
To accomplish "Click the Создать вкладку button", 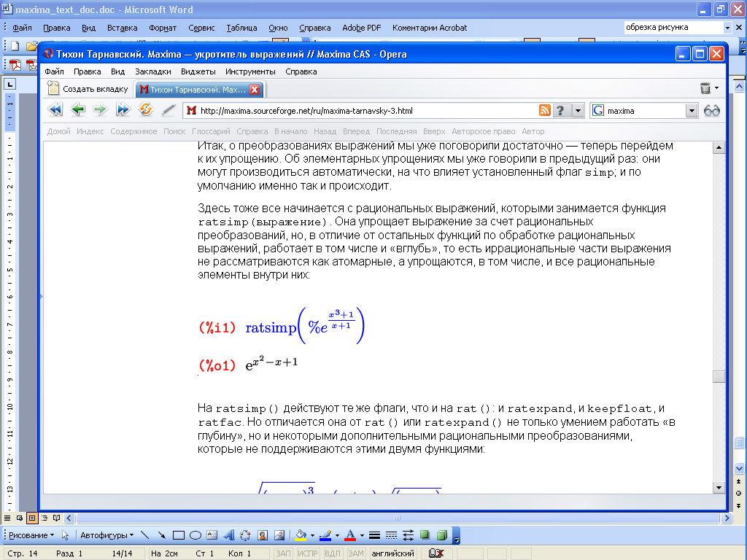I will coord(88,88).
